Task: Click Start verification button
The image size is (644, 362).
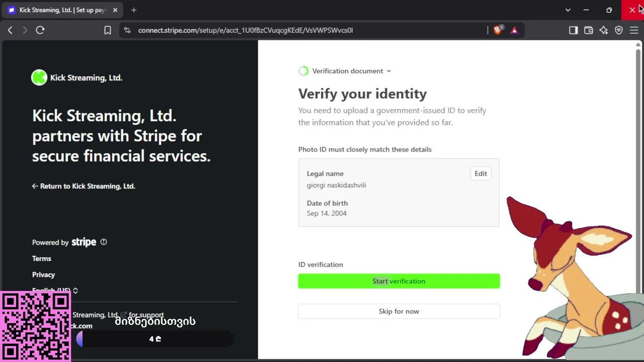Action: point(399,281)
